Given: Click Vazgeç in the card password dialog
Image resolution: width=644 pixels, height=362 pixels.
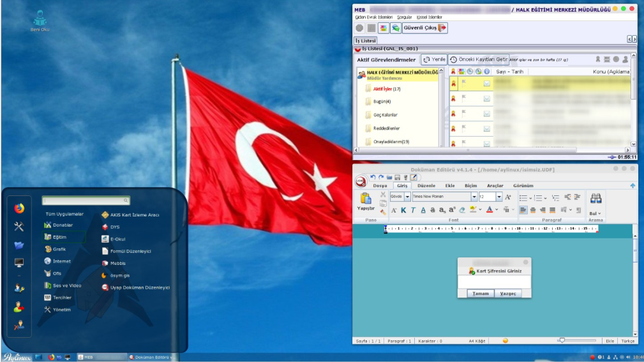Looking at the screenshot, I should [x=508, y=294].
